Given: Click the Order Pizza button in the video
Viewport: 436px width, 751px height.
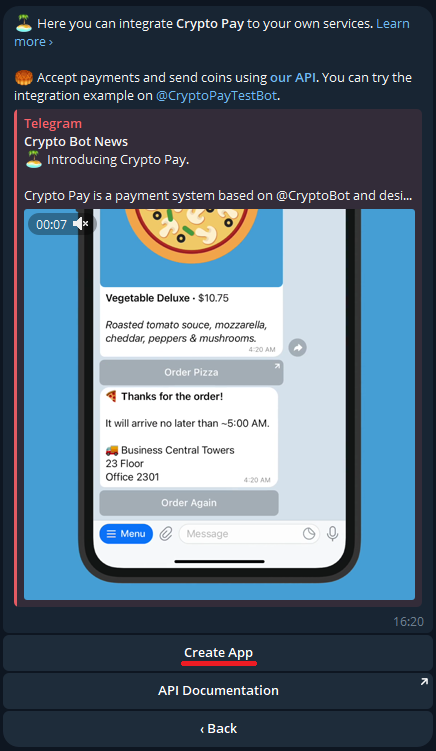Looking at the screenshot, I should [x=191, y=372].
